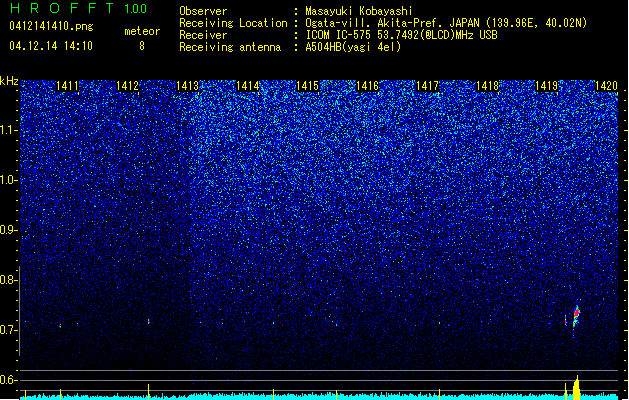
Task: Select the filename 0412141410.png
Action: [51, 26]
